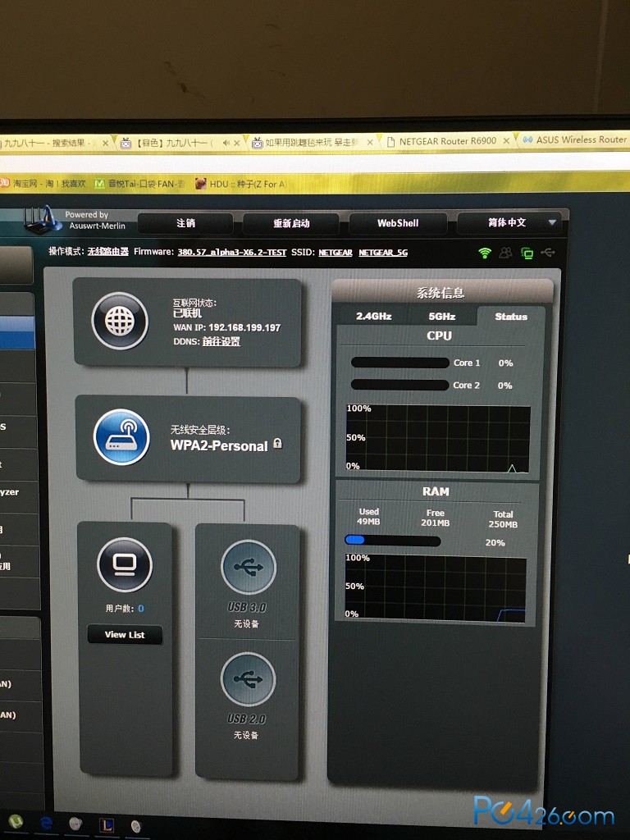This screenshot has height=840, width=630.
Task: Switch to NETGEAR Router R6900 browser tab
Action: pos(448,141)
